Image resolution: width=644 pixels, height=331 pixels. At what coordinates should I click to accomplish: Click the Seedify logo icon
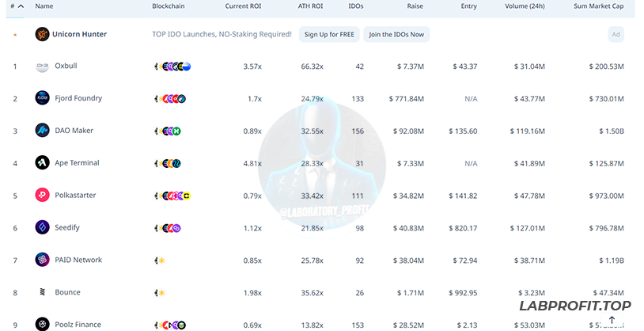click(43, 228)
